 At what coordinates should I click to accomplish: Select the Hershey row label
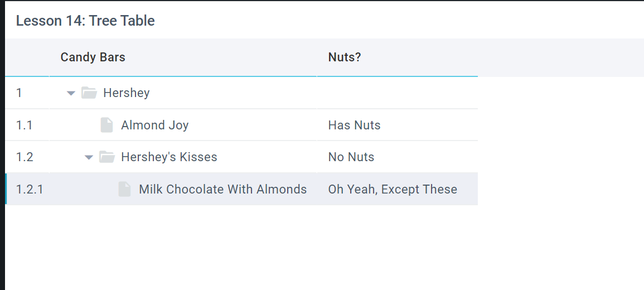pos(127,93)
